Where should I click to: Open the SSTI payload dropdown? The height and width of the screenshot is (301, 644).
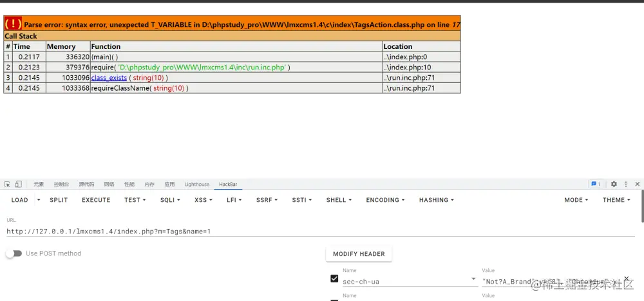point(302,200)
